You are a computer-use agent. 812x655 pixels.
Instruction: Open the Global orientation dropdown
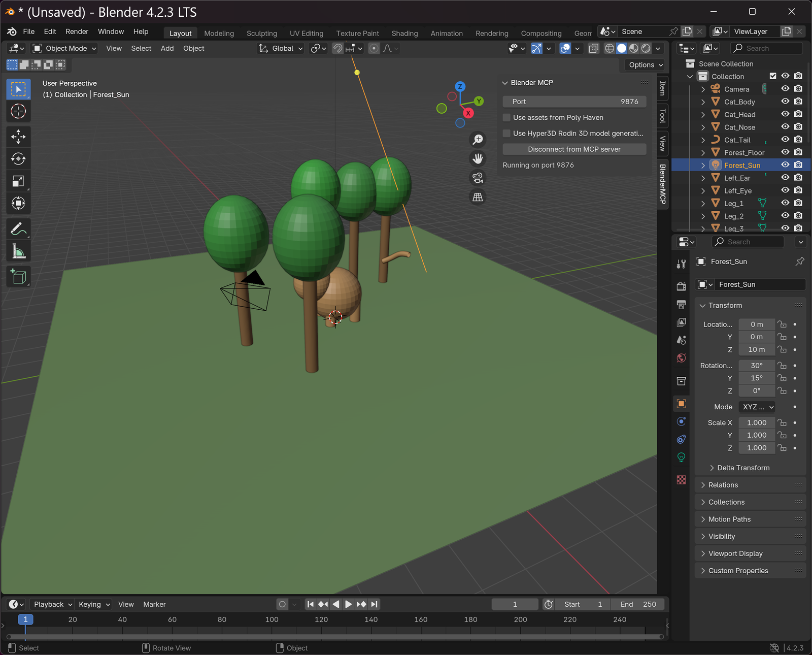click(281, 48)
